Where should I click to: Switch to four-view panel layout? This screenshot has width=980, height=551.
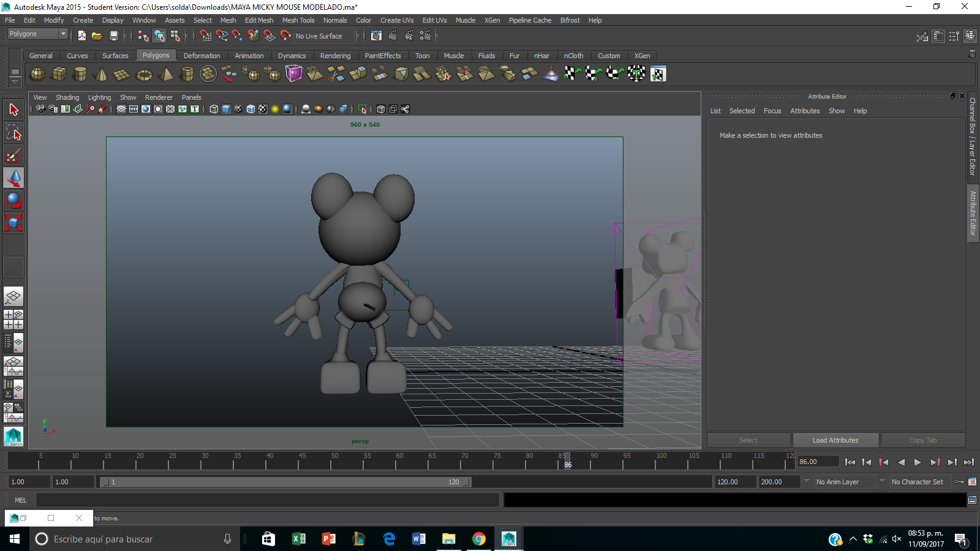point(13,320)
